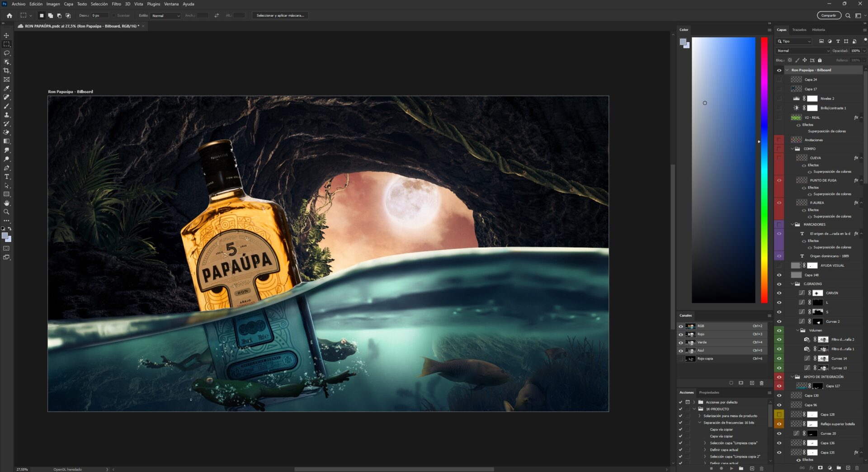Open the Estilo Normal dropdown in options bar
868x472 pixels.
click(165, 15)
